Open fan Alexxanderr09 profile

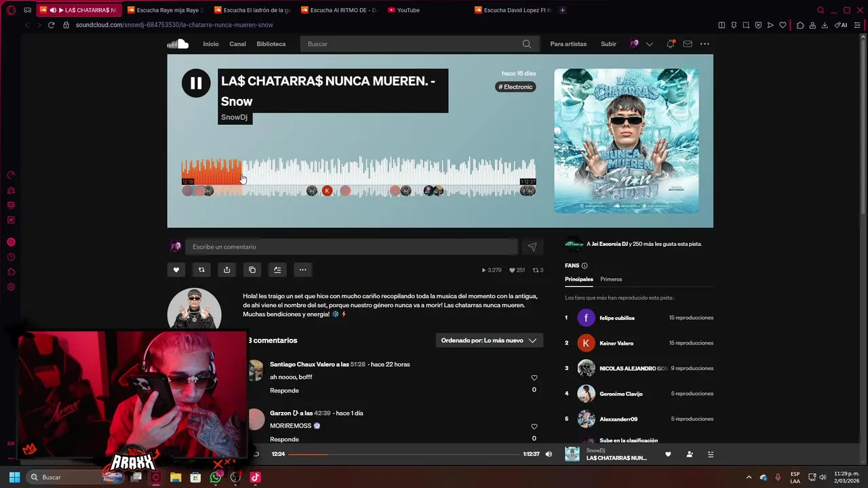[618, 419]
